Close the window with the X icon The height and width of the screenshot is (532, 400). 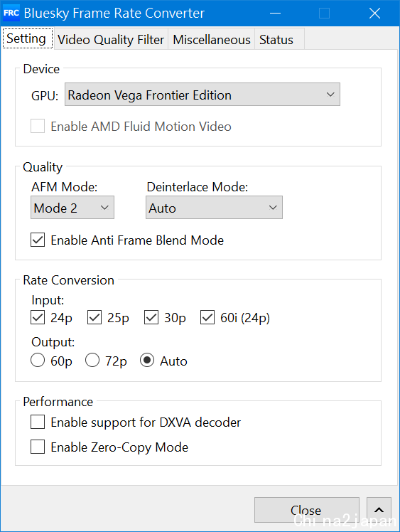[374, 14]
